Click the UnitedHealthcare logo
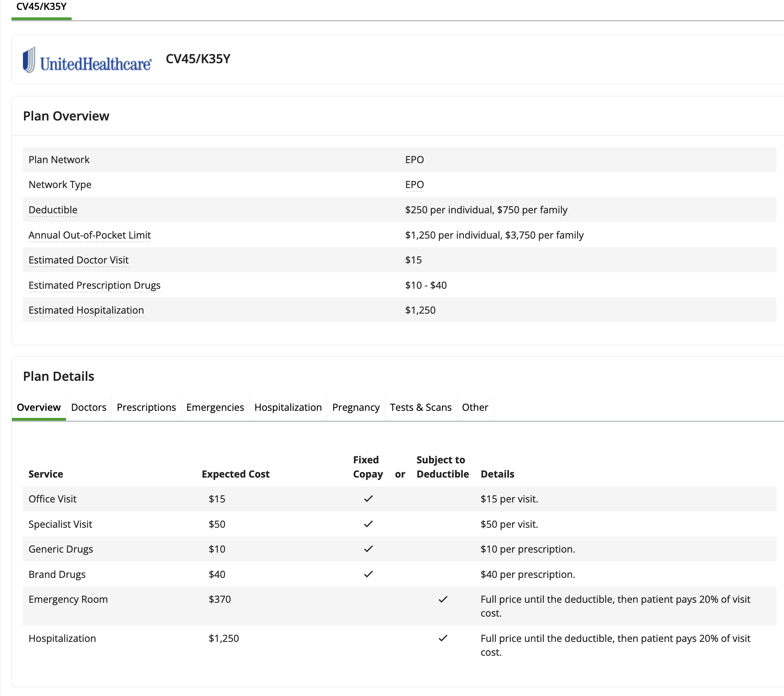 87,60
